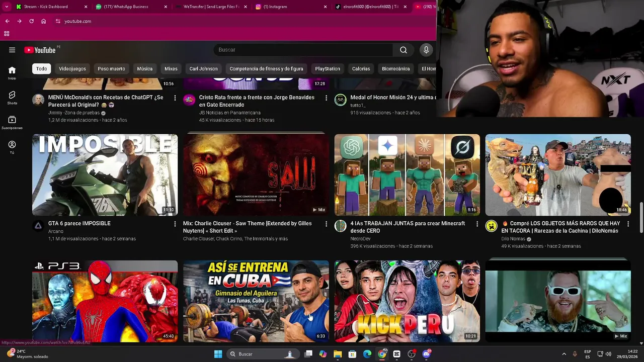Screen dimensions: 644x362
Task: Open title Compré LOS OBJETOS MÁS RAROS
Action: (x=560, y=227)
